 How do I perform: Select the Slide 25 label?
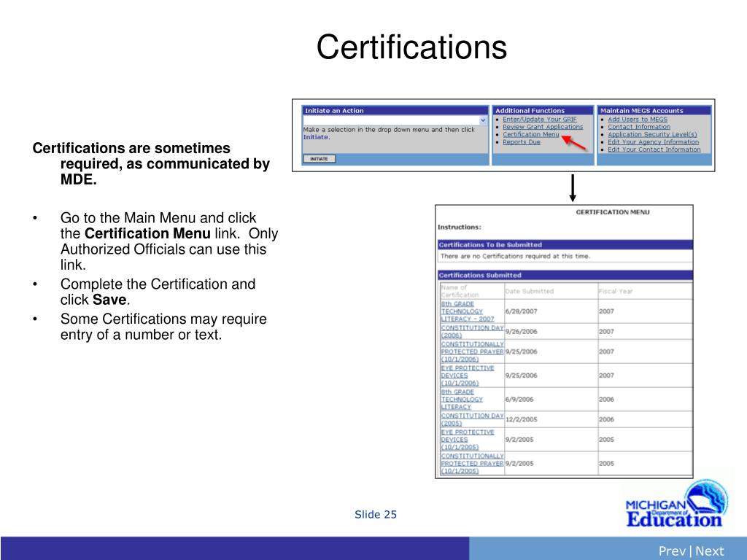376,514
